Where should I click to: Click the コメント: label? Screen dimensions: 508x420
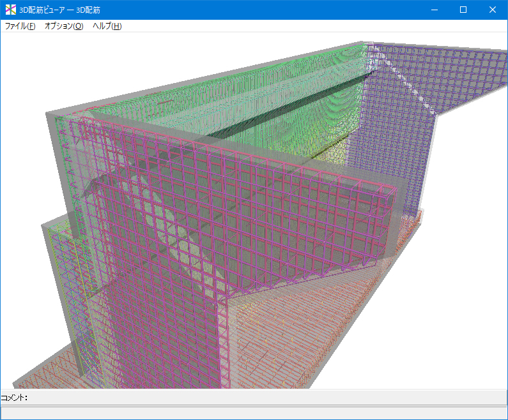click(x=14, y=398)
